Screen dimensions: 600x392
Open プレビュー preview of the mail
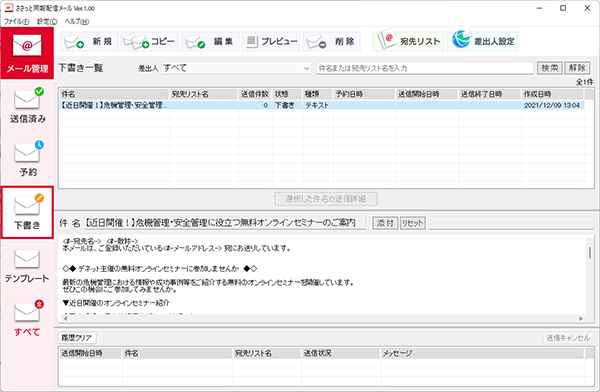click(271, 41)
